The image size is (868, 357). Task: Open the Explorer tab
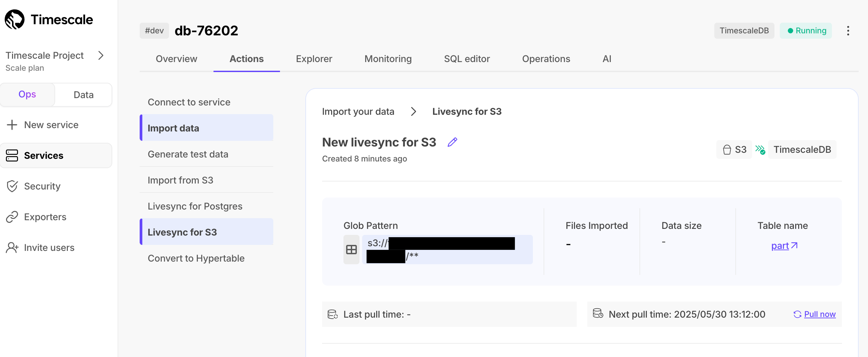pyautogui.click(x=314, y=58)
